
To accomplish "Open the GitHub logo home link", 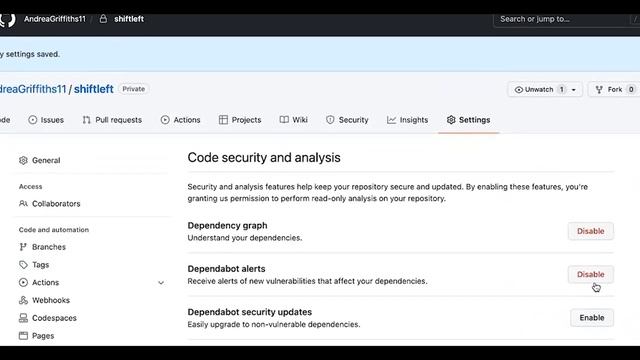I will pos(7,20).
